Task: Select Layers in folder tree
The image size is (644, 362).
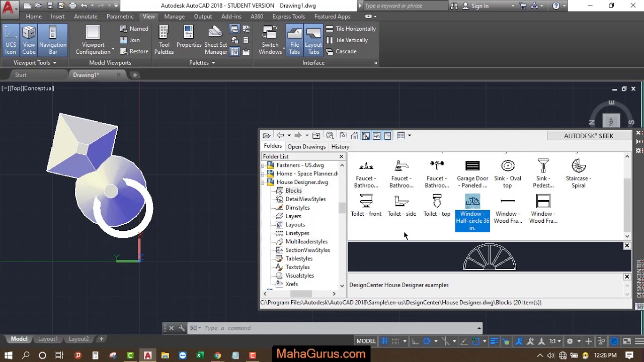Action: click(x=293, y=216)
